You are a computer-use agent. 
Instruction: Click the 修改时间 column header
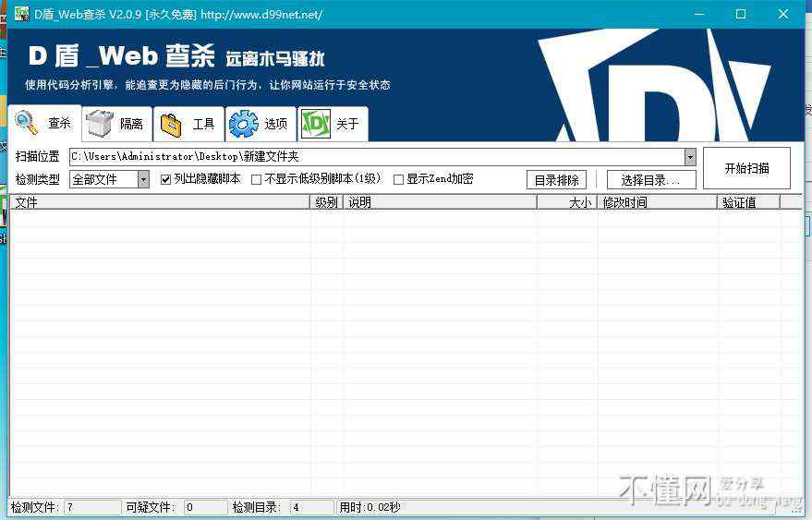tap(656, 202)
